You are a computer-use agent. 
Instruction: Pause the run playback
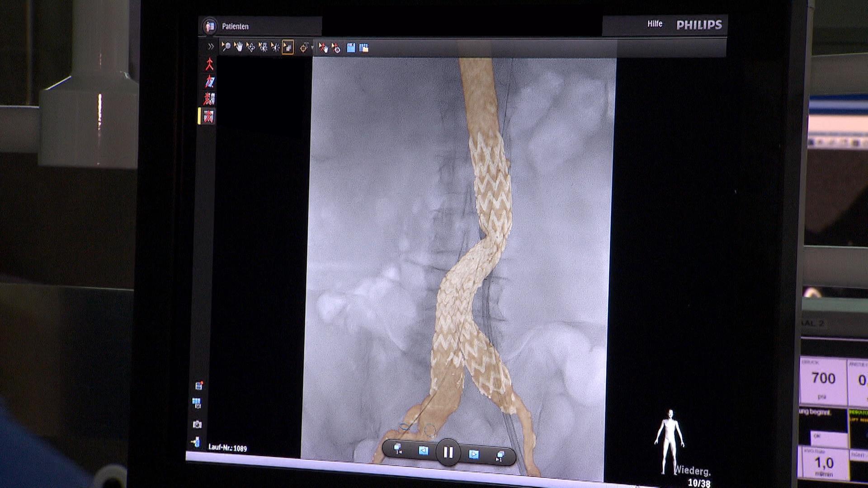(448, 452)
